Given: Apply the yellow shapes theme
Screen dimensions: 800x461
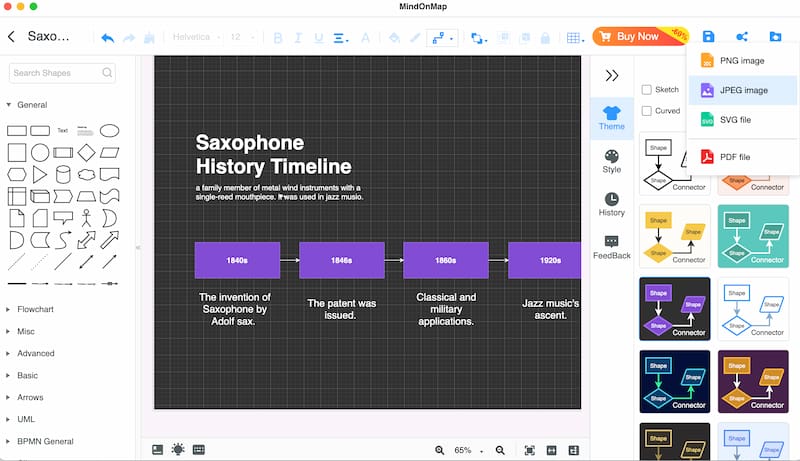Looking at the screenshot, I should (x=674, y=236).
